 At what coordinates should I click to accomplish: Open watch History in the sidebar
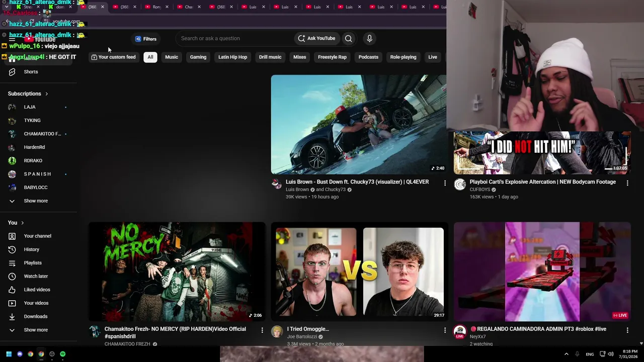(x=39, y=249)
